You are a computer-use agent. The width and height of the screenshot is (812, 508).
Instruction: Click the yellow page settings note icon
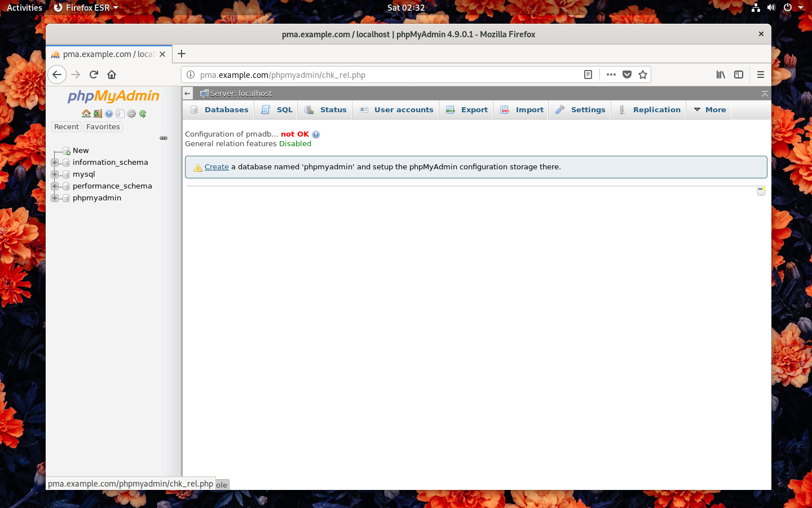pos(761,191)
